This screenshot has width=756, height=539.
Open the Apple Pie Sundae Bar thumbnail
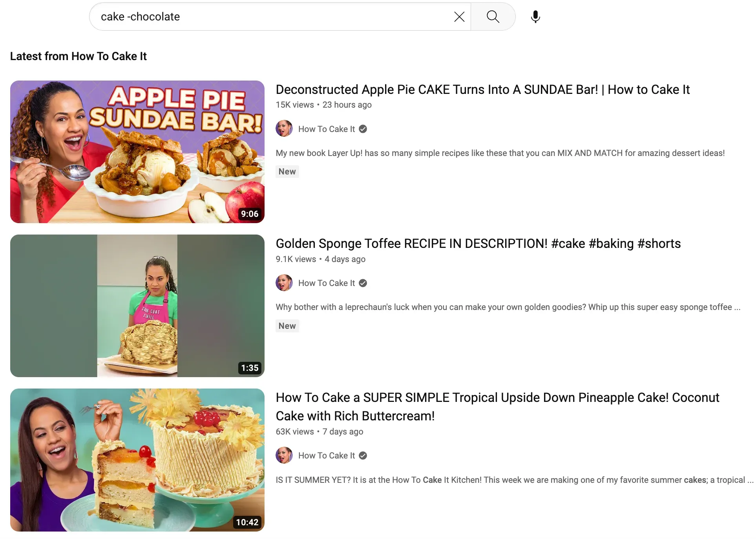pyautogui.click(x=137, y=152)
